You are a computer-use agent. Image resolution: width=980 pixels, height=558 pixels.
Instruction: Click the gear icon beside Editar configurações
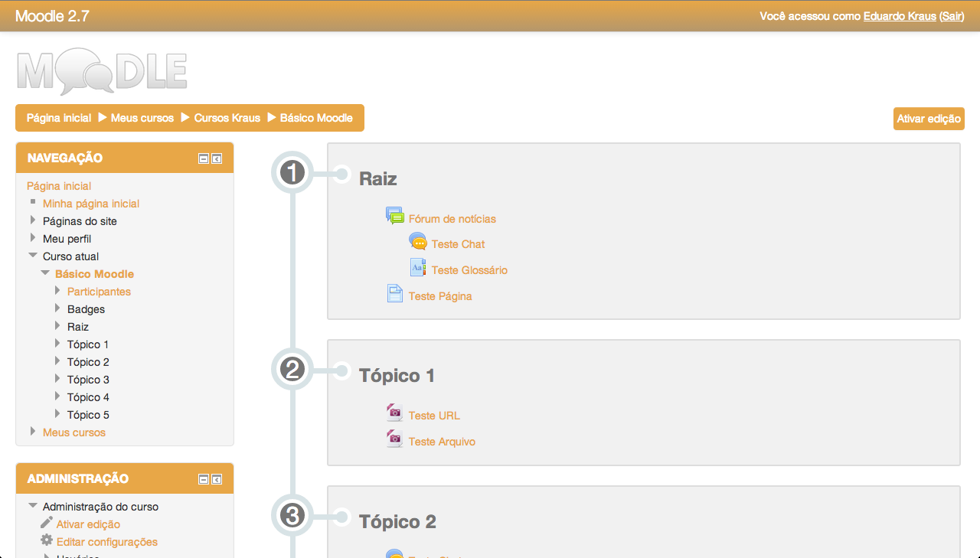(x=47, y=540)
